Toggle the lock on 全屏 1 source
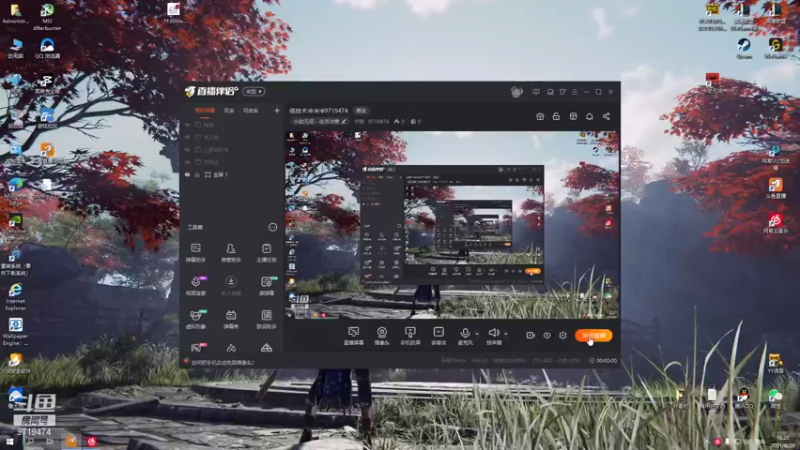The image size is (800, 450). [197, 174]
